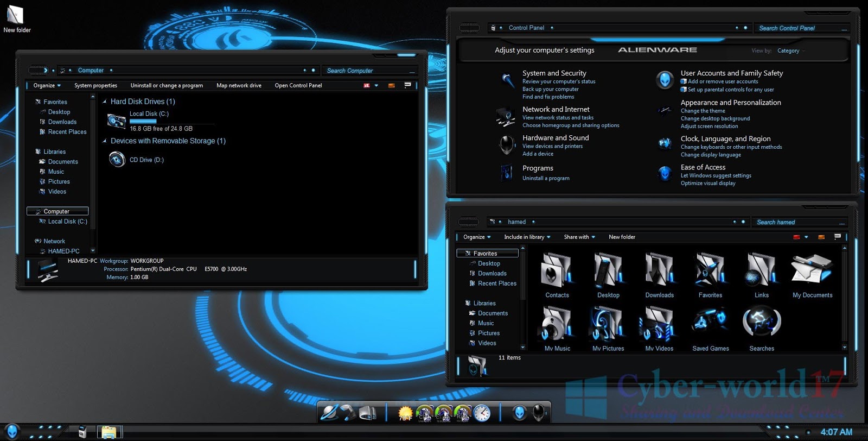Click System properties in Computer toolbar
Image resolution: width=868 pixels, height=441 pixels.
coord(95,85)
